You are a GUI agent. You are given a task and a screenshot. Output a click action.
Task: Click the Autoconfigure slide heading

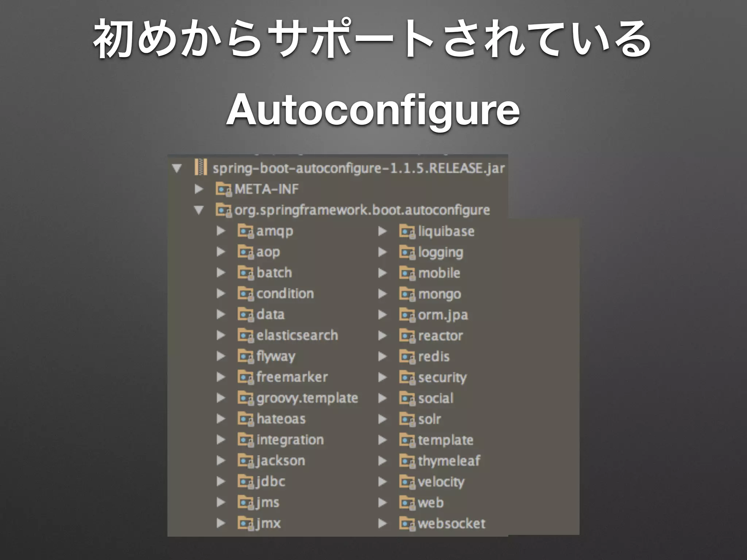tap(373, 111)
